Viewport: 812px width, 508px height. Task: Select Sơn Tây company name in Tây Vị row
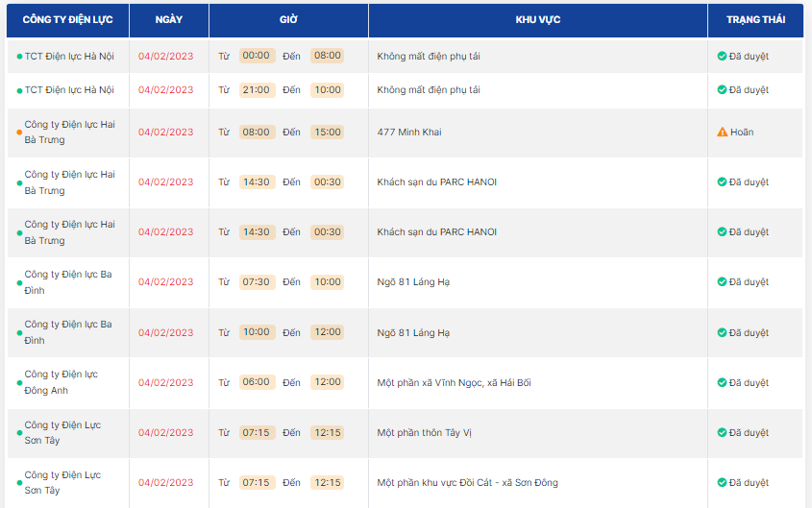[x=62, y=432]
